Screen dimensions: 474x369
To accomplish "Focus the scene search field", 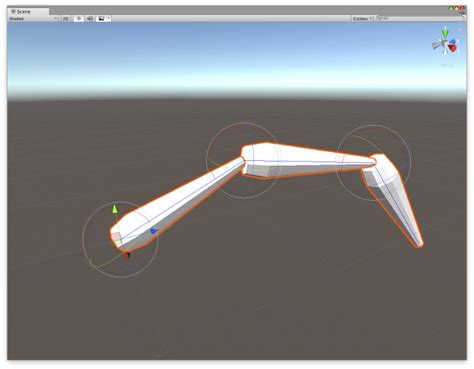I will point(420,18).
